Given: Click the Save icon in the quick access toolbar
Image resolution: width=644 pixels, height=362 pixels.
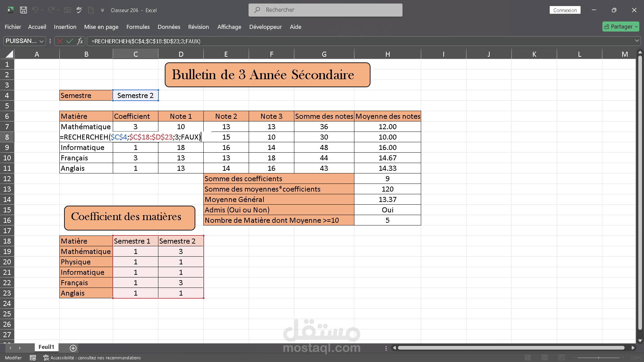Looking at the screenshot, I should (x=23, y=10).
